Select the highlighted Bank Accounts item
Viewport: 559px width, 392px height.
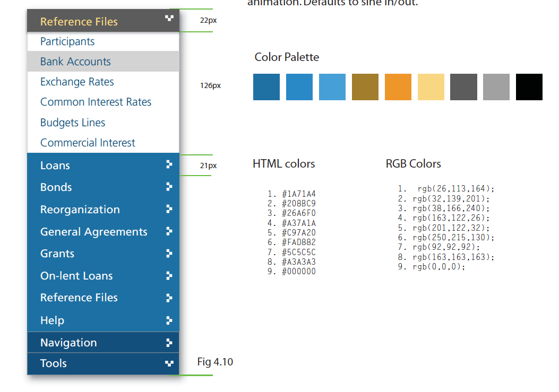tap(75, 62)
